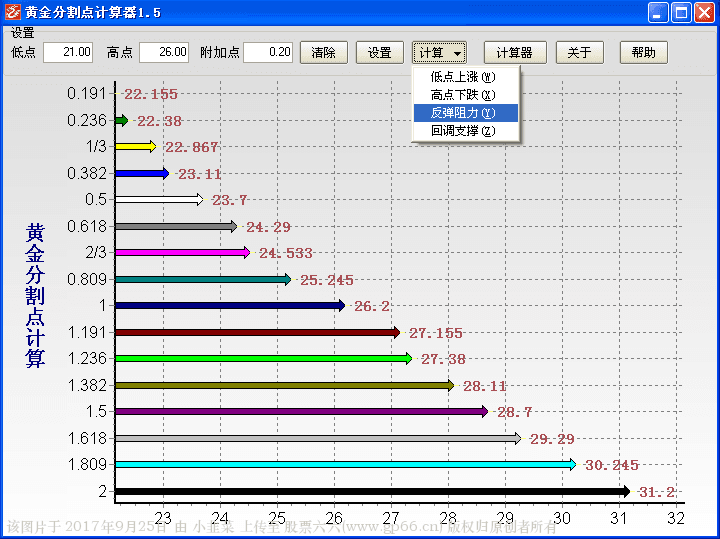Focus the 低点 input field with 21.00
This screenshot has width=720, height=539.
68,52
